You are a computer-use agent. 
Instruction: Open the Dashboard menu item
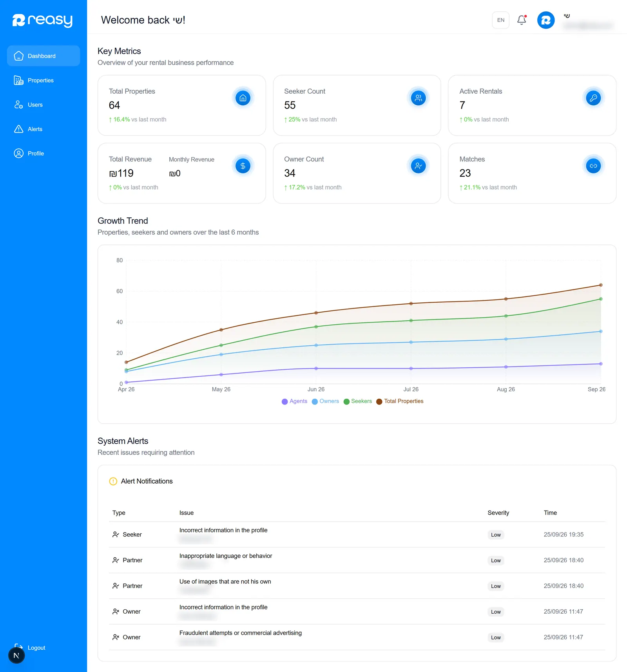tap(43, 56)
